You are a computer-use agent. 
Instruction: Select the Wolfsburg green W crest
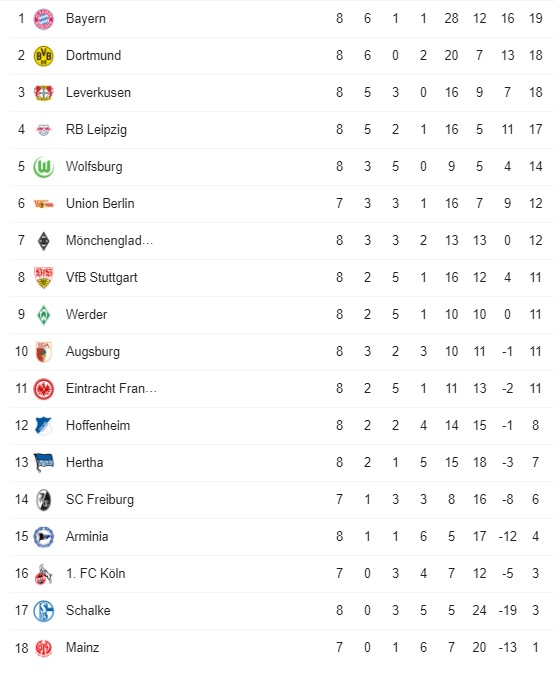click(44, 167)
